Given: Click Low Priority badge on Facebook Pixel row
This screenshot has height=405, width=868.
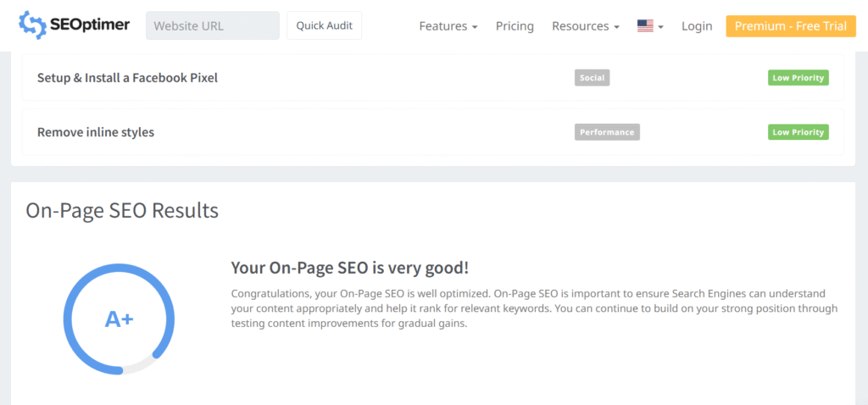Looking at the screenshot, I should coord(798,78).
